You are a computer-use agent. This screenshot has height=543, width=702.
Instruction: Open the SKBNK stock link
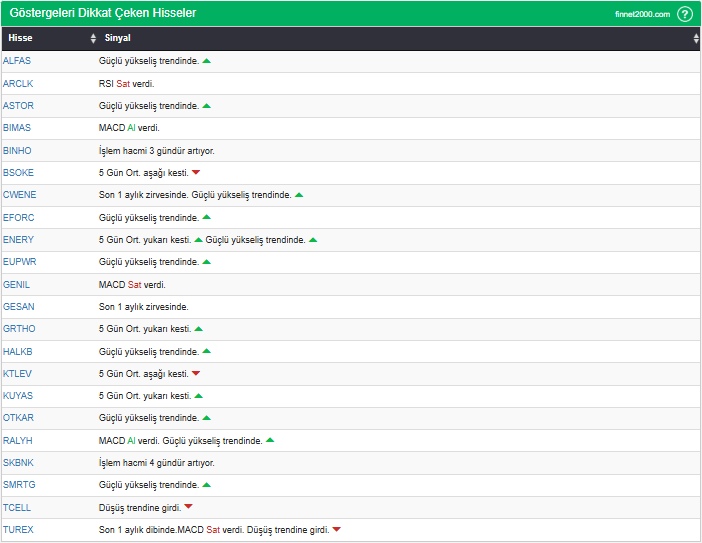pos(18,463)
